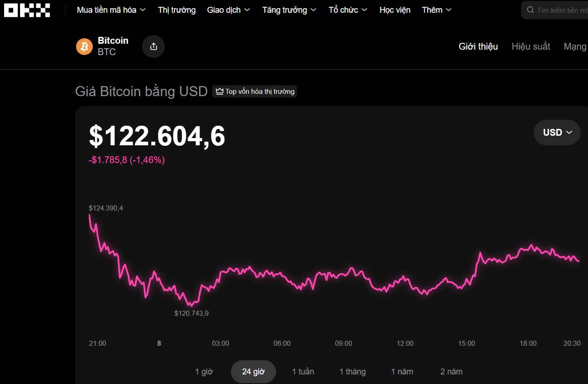Select the '24 giờ' chart period
Screen dimensions: 588x384
coord(253,371)
